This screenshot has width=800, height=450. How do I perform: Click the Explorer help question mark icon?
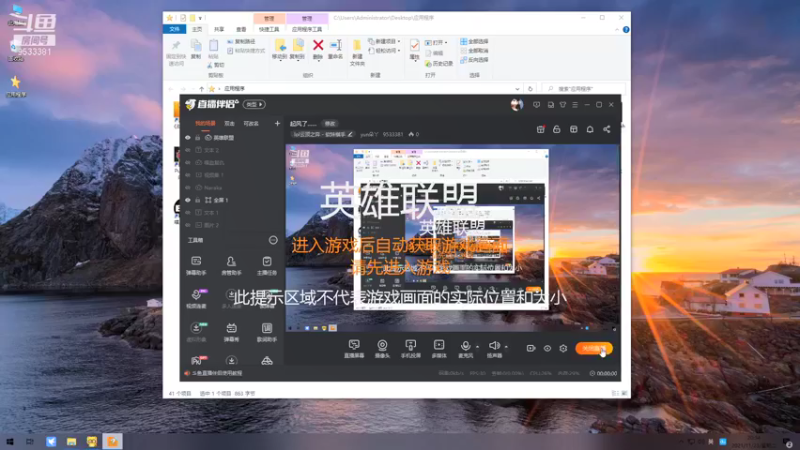point(626,30)
